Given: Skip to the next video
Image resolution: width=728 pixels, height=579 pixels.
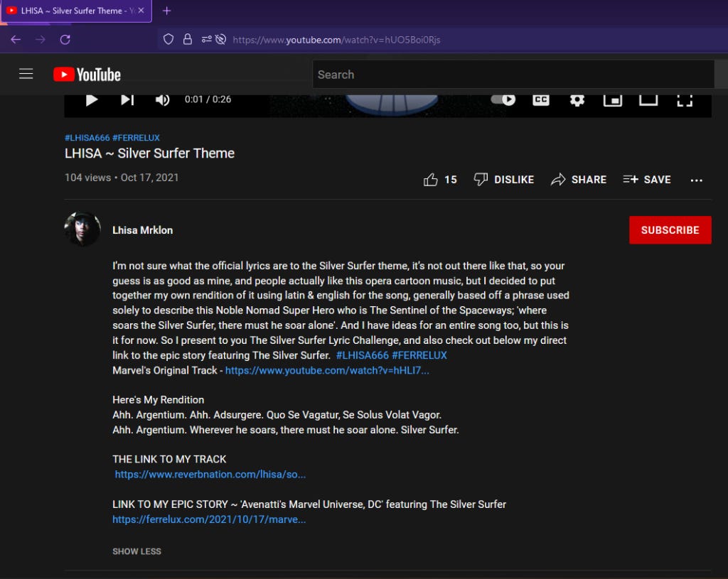Looking at the screenshot, I should coord(127,99).
